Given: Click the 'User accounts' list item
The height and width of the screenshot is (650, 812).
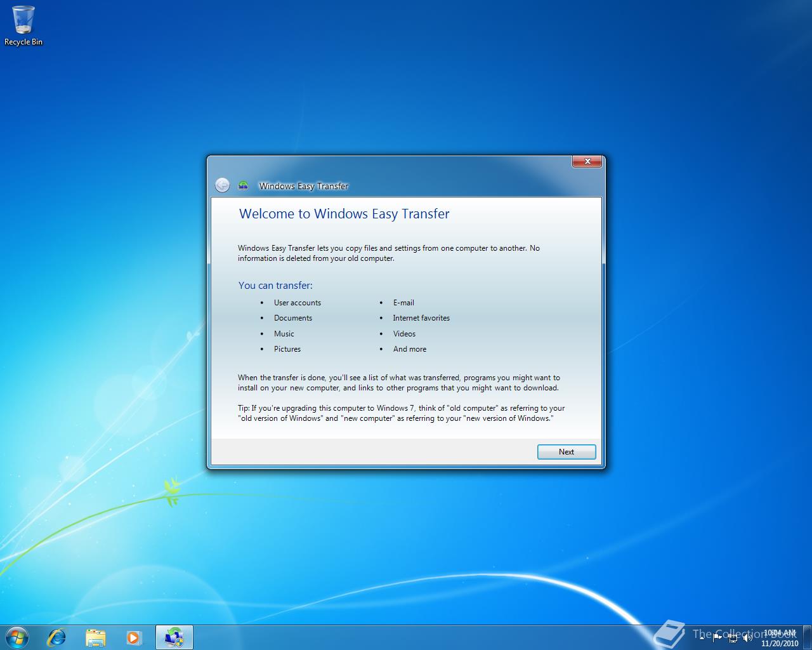Looking at the screenshot, I should pyautogui.click(x=298, y=303).
